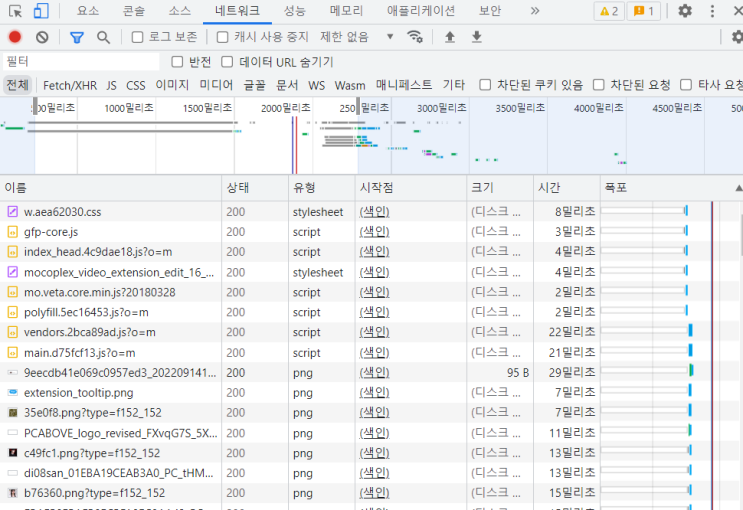Open the network search magnifier icon
The image size is (743, 510).
click(103, 37)
